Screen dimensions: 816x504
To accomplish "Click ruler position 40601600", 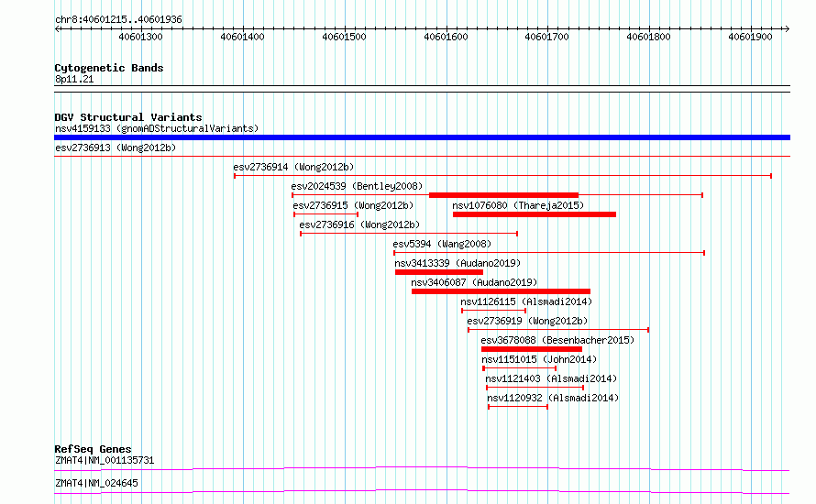I will (446, 37).
